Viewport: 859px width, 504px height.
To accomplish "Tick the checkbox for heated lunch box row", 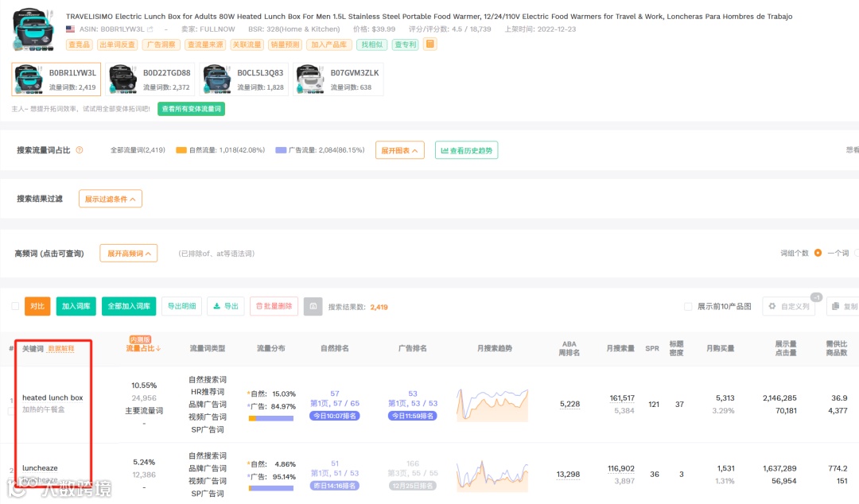I will [x=10, y=411].
